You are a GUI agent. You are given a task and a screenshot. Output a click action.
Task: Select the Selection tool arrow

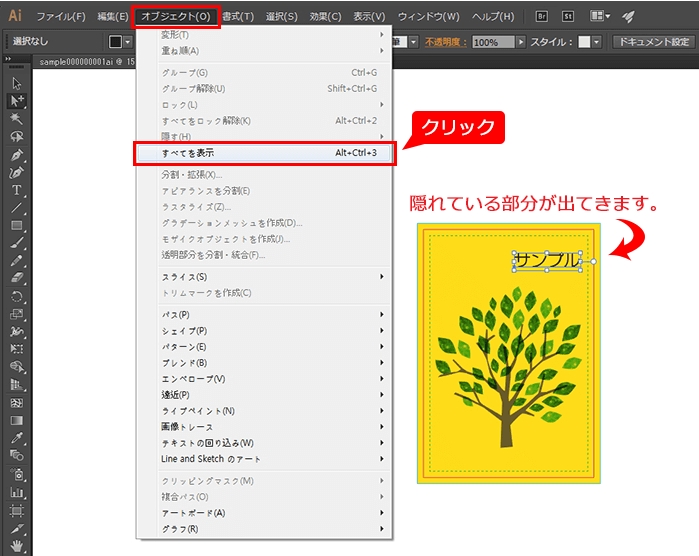click(16, 83)
